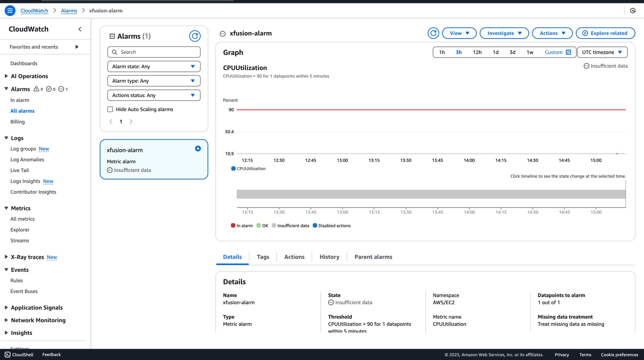The width and height of the screenshot is (644, 360).
Task: Open the Alarm state filter dropdown
Action: (x=154, y=66)
